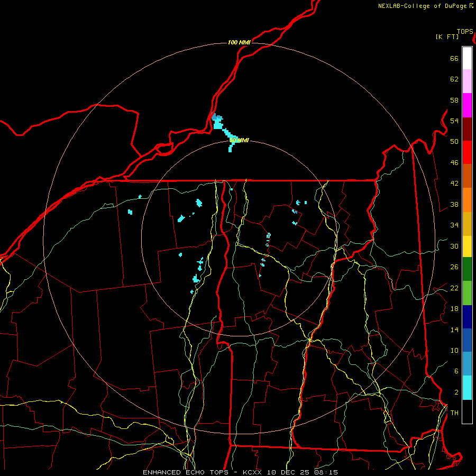Click the "42" legend value

(454, 184)
